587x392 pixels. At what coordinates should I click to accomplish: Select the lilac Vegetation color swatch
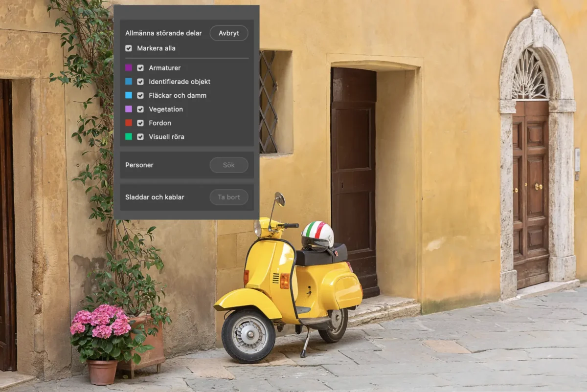tap(129, 109)
